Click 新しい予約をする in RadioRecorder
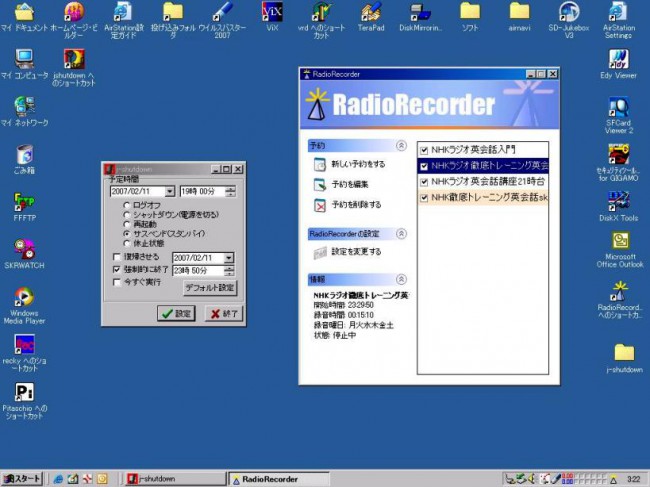This screenshot has height=487, width=650. pos(358,164)
